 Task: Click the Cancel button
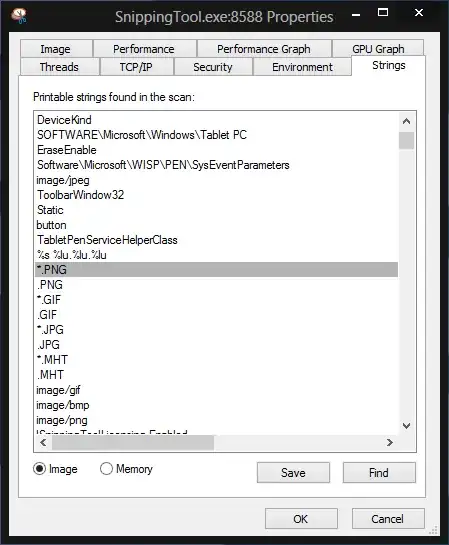coord(388,519)
